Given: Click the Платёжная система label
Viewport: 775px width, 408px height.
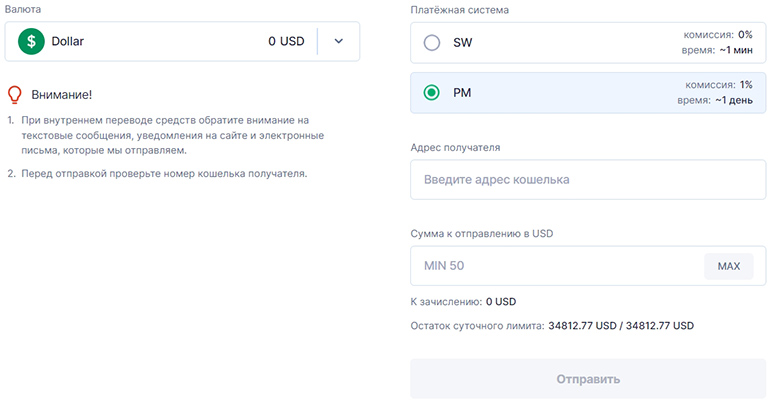Looking at the screenshot, I should 459,10.
